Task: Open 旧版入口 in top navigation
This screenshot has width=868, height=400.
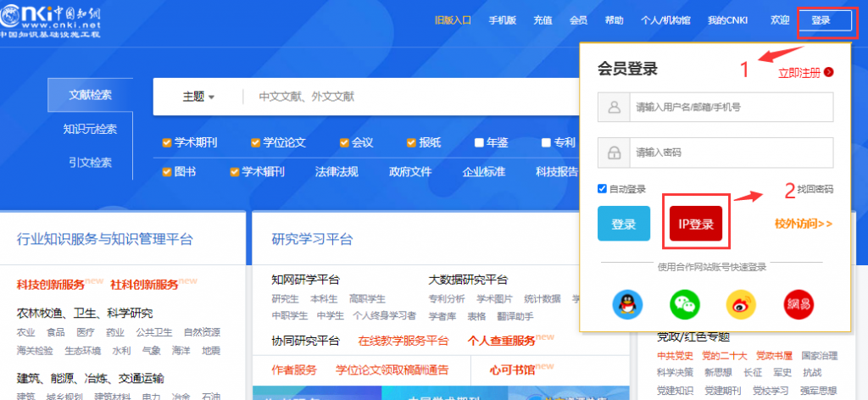Action: (x=453, y=20)
